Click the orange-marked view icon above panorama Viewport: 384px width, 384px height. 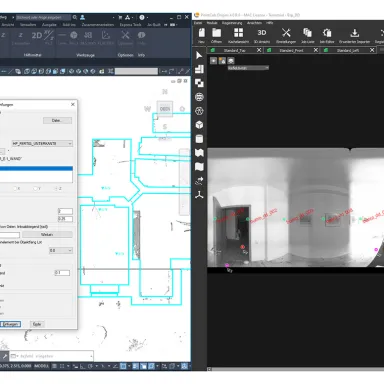click(222, 61)
